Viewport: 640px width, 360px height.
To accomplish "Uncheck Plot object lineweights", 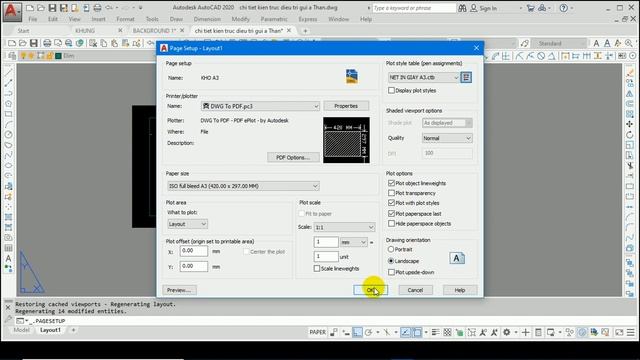I will pyautogui.click(x=391, y=183).
